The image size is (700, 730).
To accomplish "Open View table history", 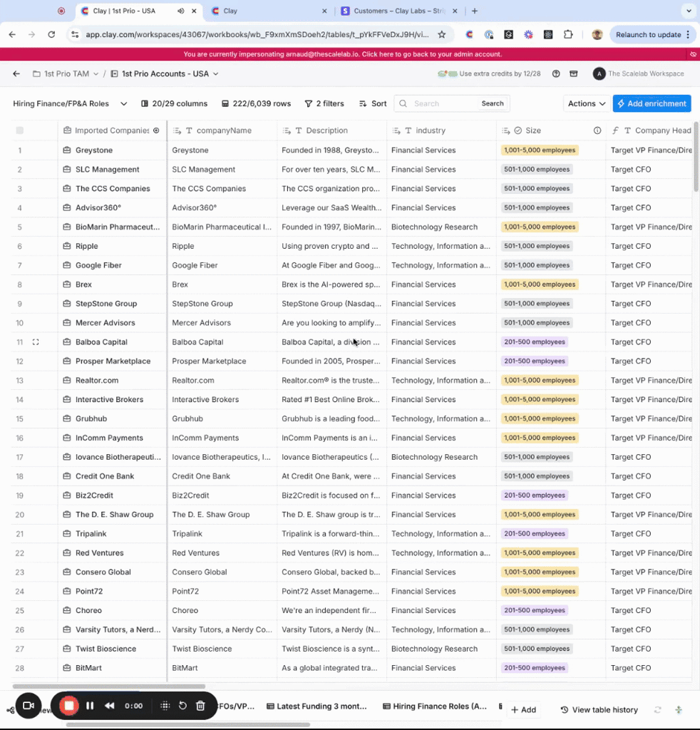I will pos(599,710).
